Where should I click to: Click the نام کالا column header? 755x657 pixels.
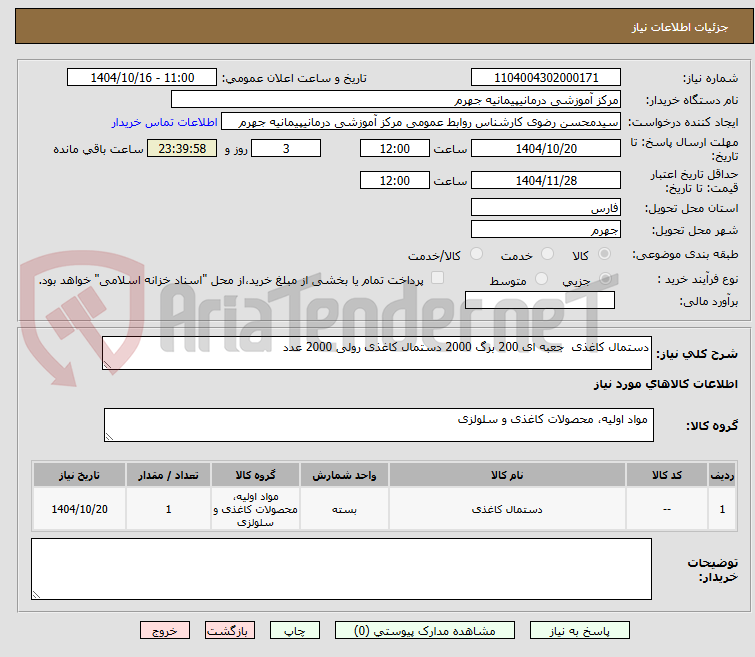pos(507,475)
